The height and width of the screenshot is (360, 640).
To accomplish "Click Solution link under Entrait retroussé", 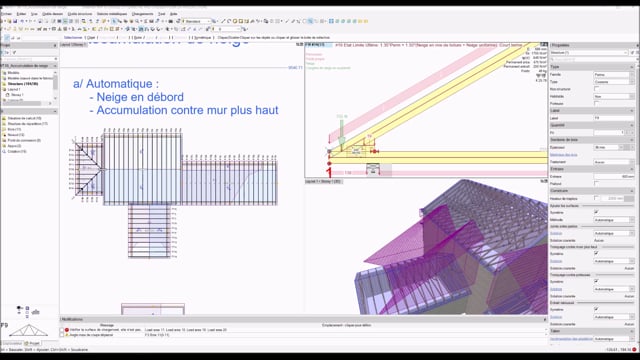I will pyautogui.click(x=556, y=317).
